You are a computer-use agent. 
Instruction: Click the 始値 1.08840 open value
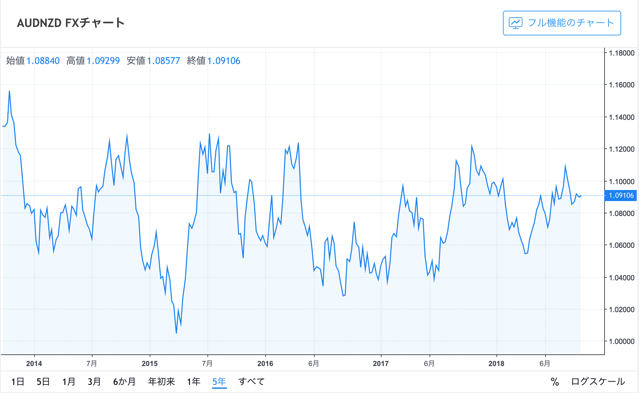click(33, 61)
